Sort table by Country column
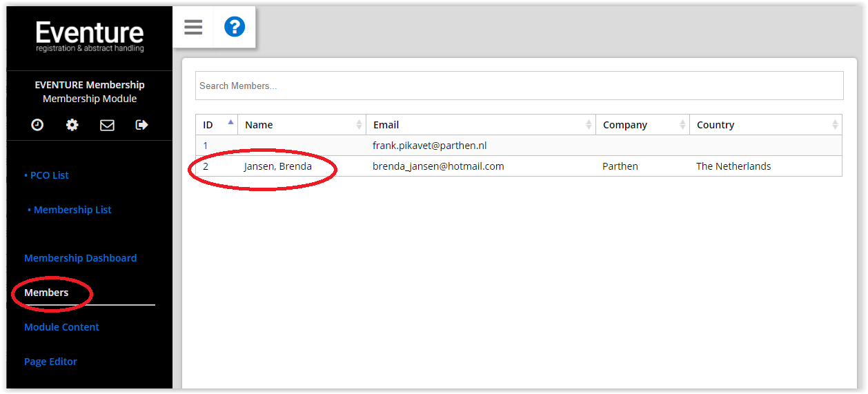 pos(766,125)
